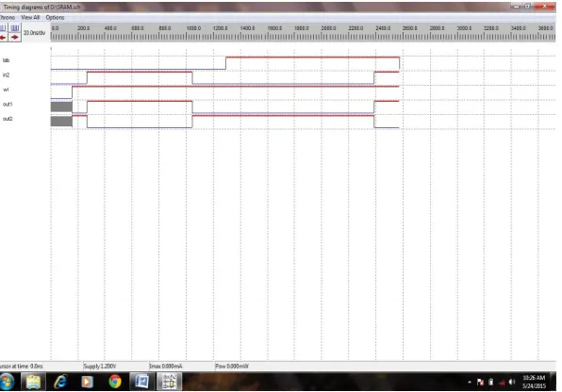
Task: Click the Pow 0.000mW status field
Action: tap(385, 367)
